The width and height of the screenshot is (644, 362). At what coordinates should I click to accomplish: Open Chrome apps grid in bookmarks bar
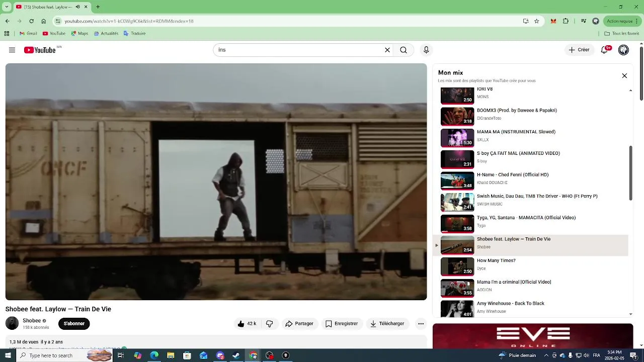click(7, 34)
